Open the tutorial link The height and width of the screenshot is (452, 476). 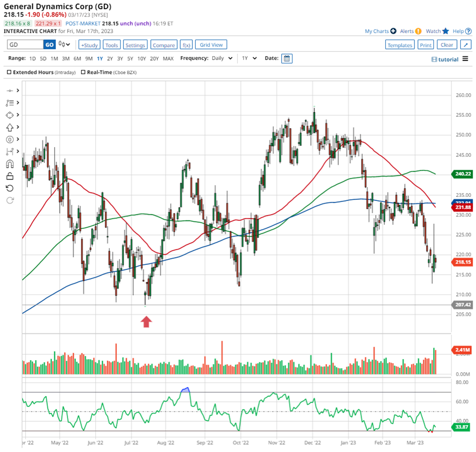445,60
